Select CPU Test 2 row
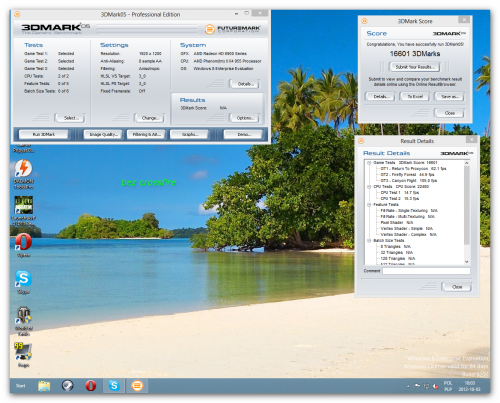500x403 pixels. [400, 199]
